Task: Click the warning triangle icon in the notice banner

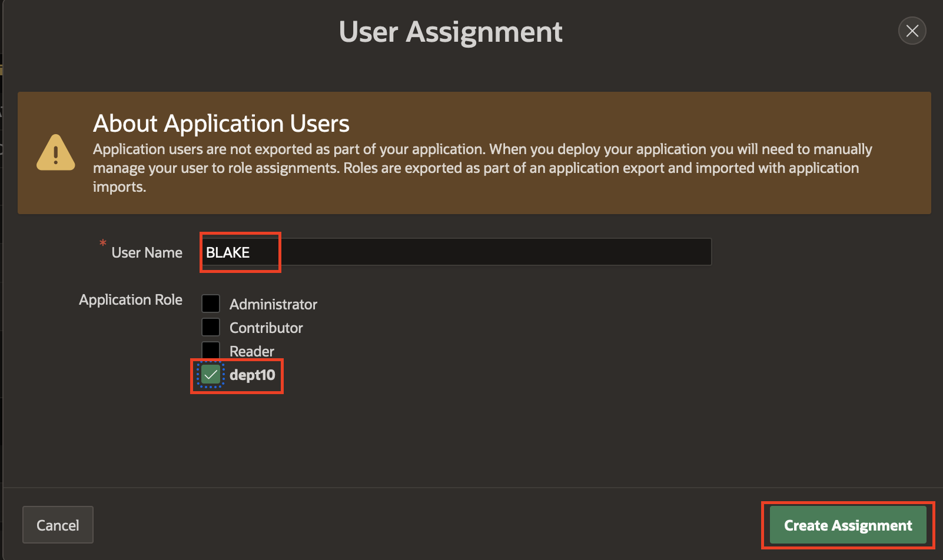Action: click(55, 152)
